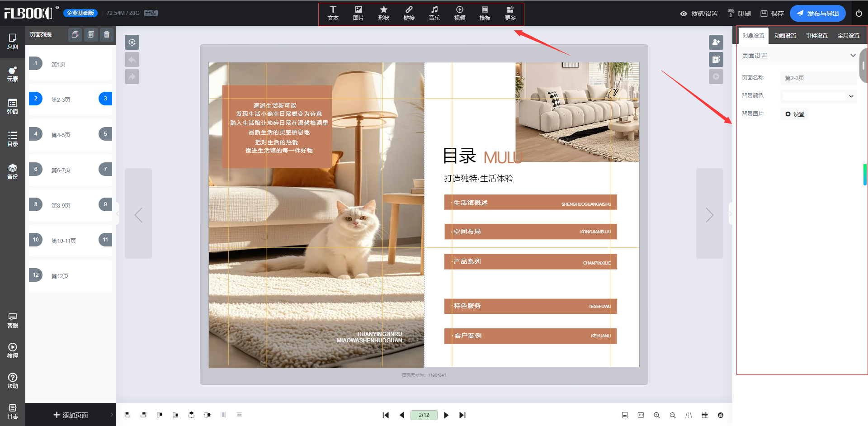The height and width of the screenshot is (426, 868).
Task: Switch to the 全局设置 tab
Action: tap(848, 36)
